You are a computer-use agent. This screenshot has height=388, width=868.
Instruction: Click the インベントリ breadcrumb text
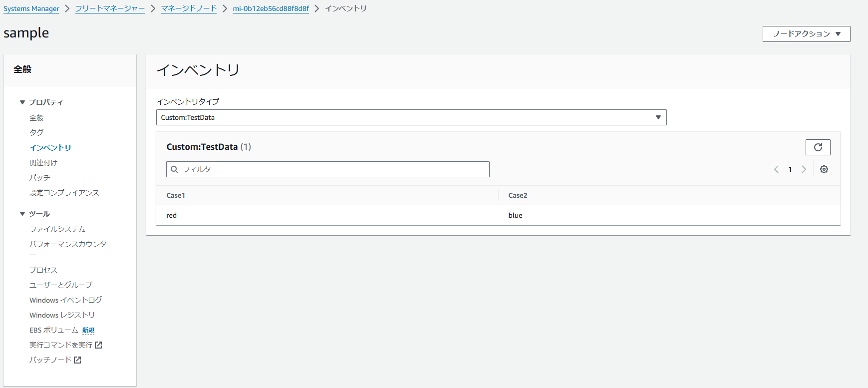tap(346, 8)
